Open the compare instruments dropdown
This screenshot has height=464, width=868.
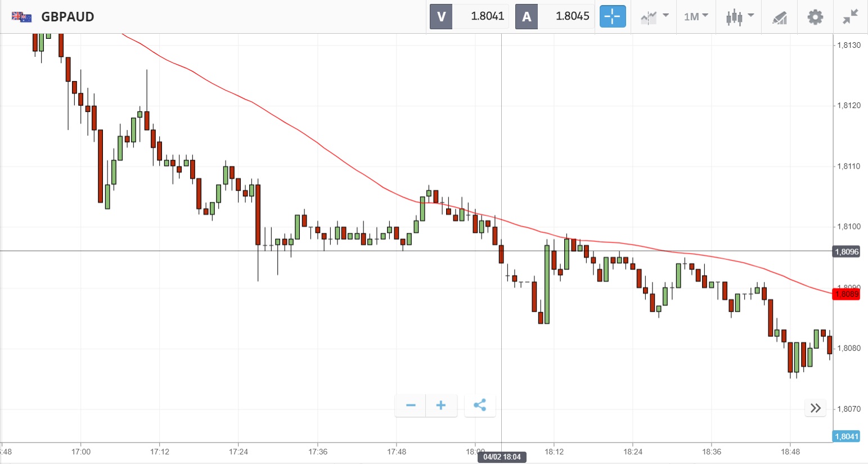pyautogui.click(x=654, y=17)
